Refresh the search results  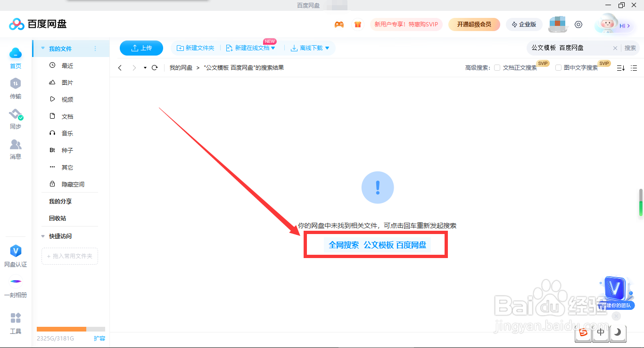[x=155, y=68]
